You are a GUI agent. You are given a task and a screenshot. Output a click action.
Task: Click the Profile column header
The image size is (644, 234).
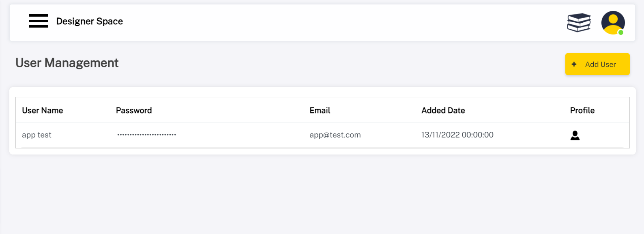[x=582, y=110]
